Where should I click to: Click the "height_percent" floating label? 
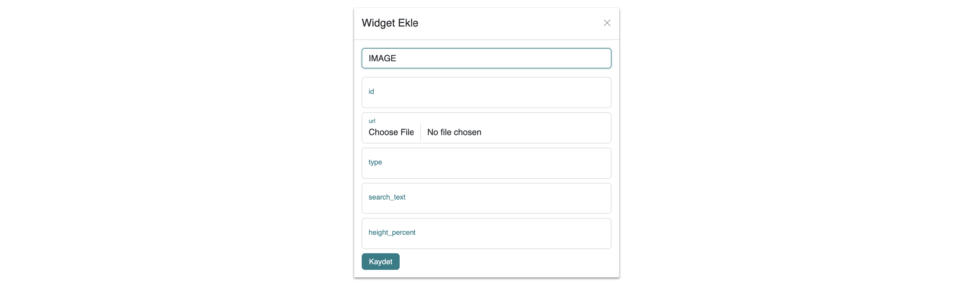(392, 233)
